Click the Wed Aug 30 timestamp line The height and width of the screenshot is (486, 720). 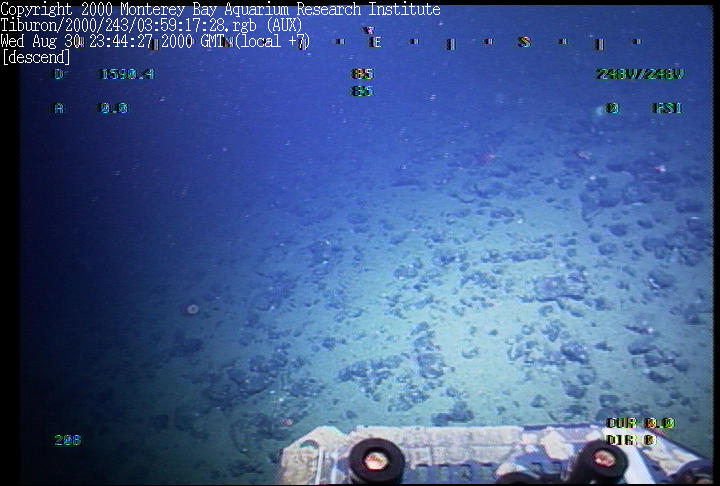(155, 41)
